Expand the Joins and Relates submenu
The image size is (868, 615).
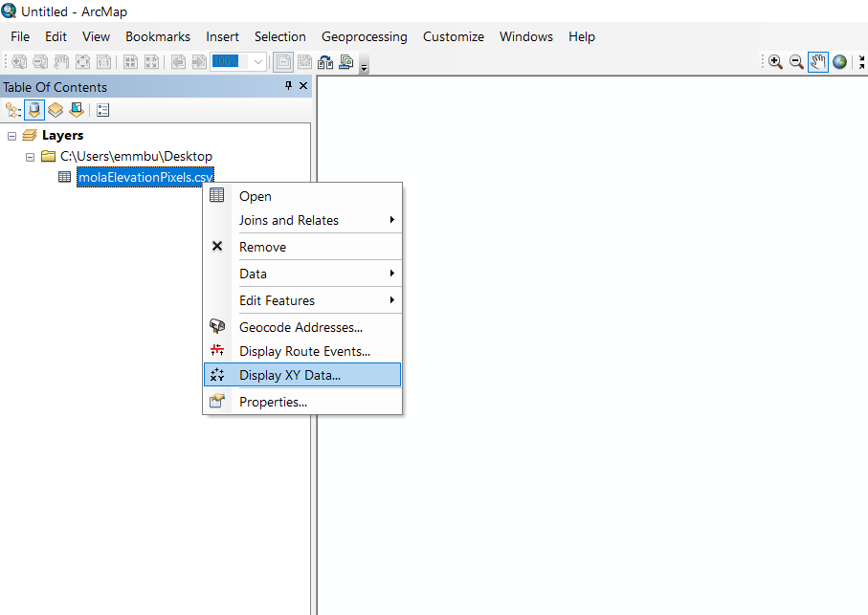(x=302, y=220)
